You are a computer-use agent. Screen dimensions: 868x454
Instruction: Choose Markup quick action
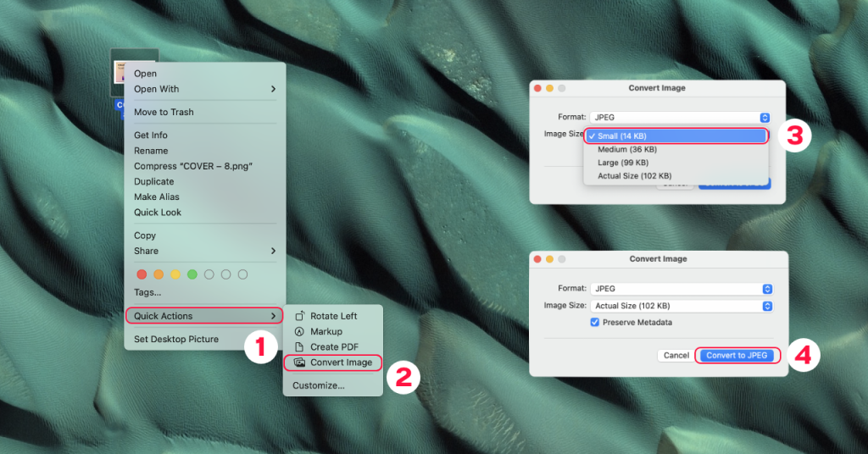click(332, 331)
